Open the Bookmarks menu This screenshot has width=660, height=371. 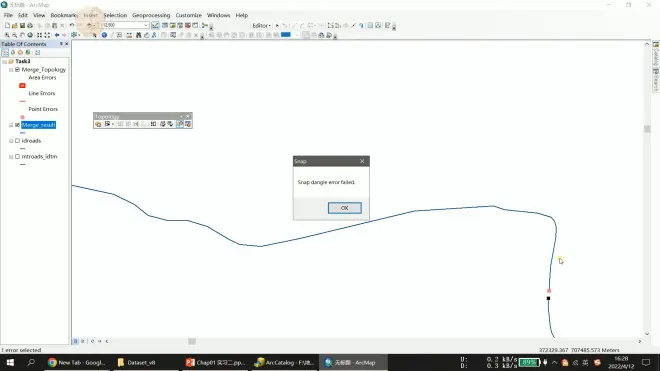pos(64,15)
